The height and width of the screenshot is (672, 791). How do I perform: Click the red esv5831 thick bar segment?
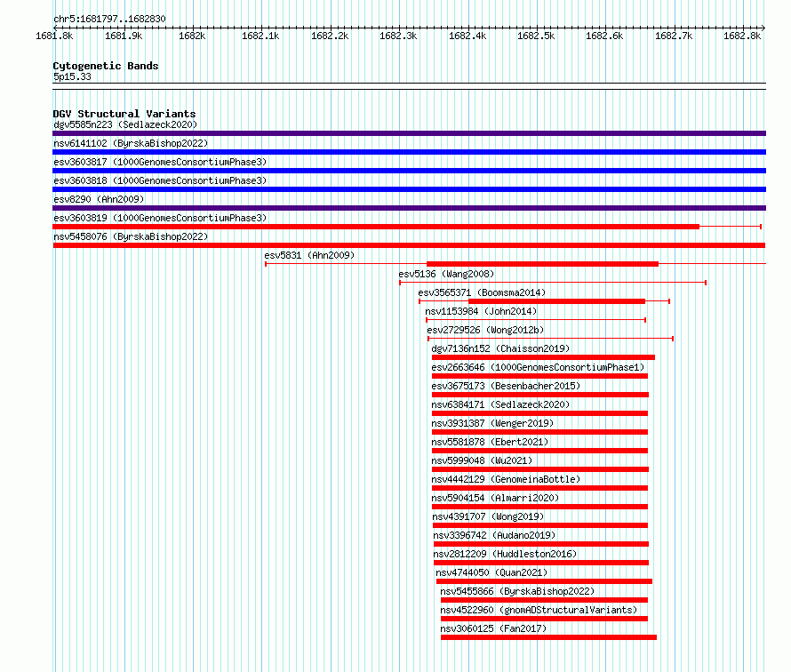(x=542, y=264)
